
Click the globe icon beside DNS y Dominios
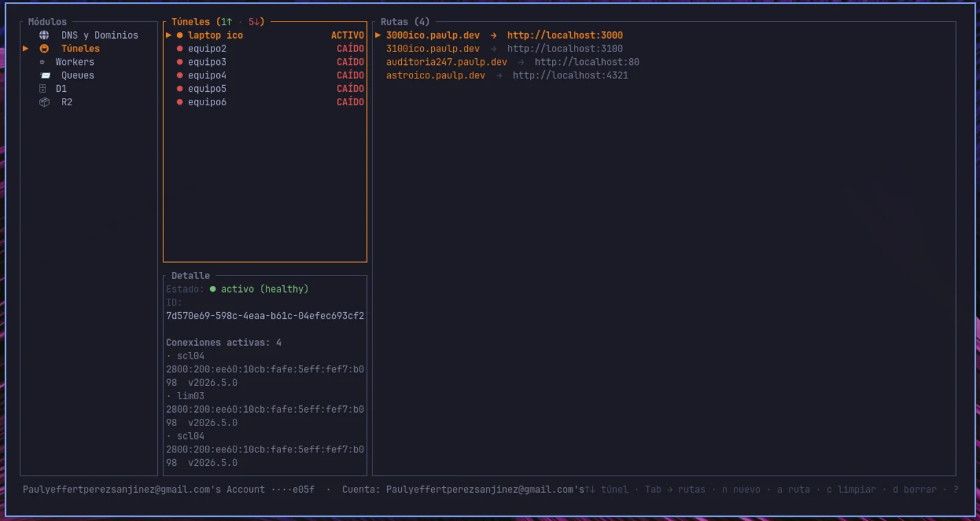tap(44, 36)
